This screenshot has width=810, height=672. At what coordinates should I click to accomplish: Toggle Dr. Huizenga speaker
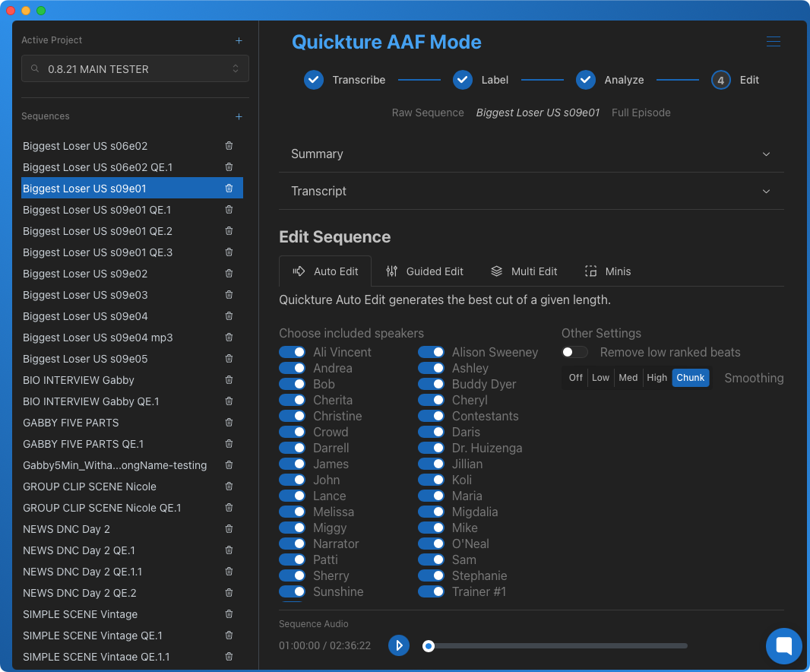(431, 448)
